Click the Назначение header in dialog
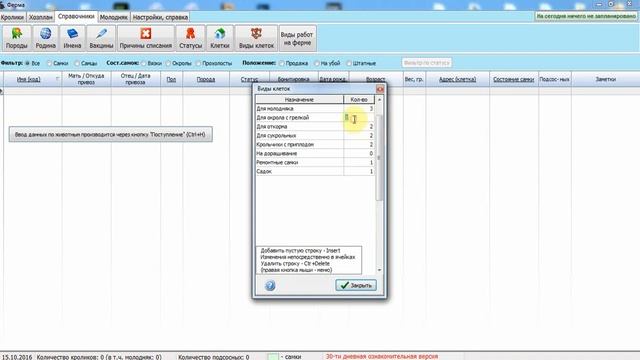The image size is (640, 360). click(x=299, y=100)
